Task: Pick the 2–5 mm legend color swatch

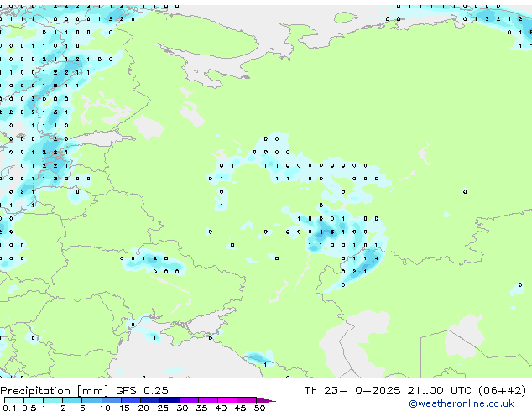Action: pos(72,400)
